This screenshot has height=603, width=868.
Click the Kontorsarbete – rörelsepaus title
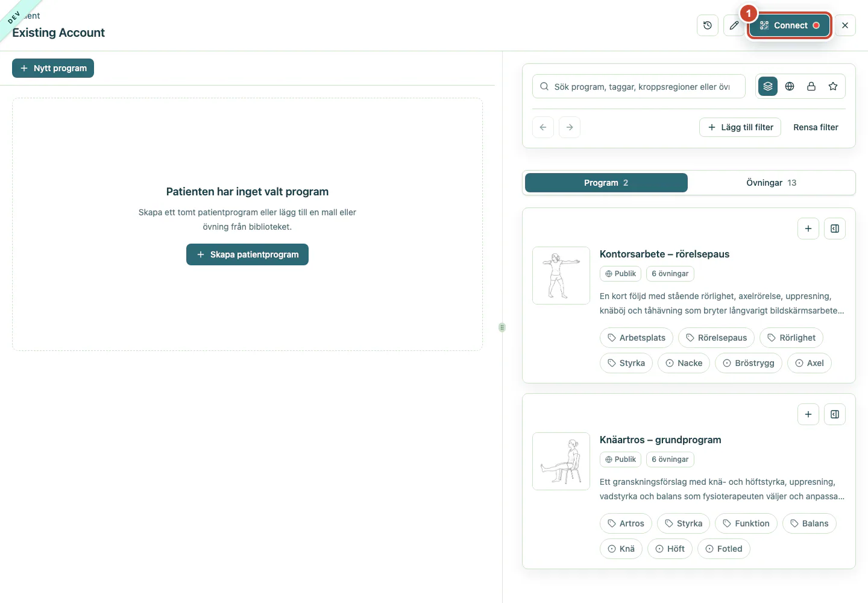pyautogui.click(x=664, y=254)
